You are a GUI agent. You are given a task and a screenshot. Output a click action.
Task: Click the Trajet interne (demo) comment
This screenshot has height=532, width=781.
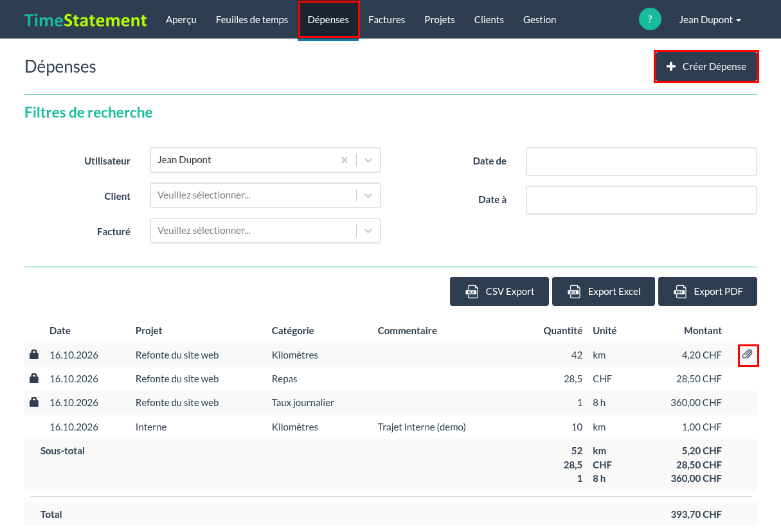(x=422, y=427)
